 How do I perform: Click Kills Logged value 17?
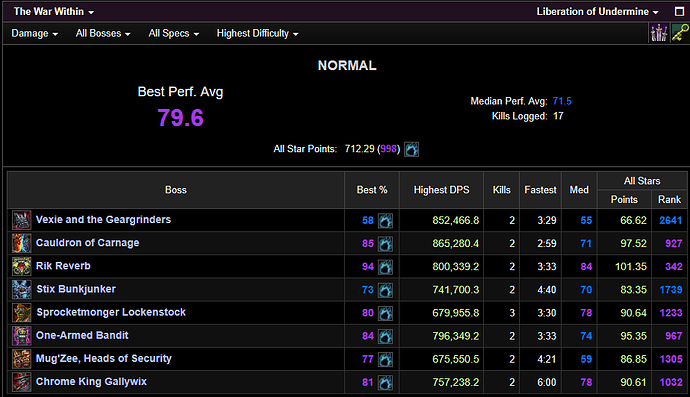(x=558, y=116)
